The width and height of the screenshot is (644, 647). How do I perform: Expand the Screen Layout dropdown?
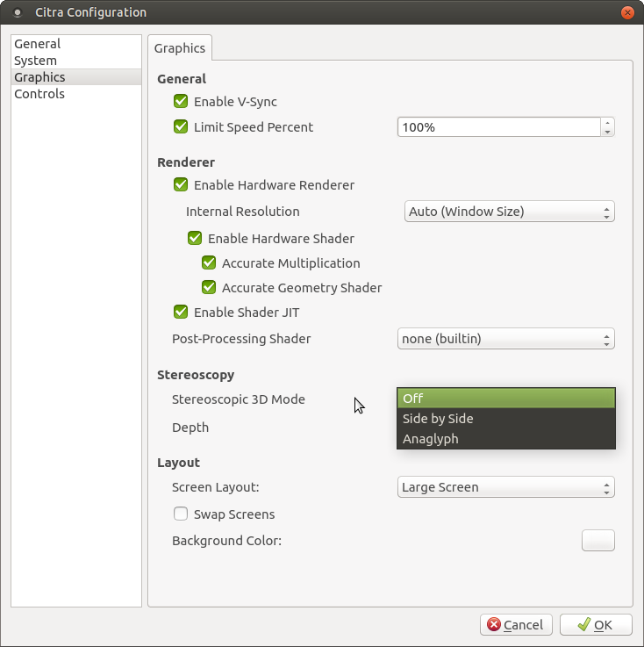coord(506,487)
